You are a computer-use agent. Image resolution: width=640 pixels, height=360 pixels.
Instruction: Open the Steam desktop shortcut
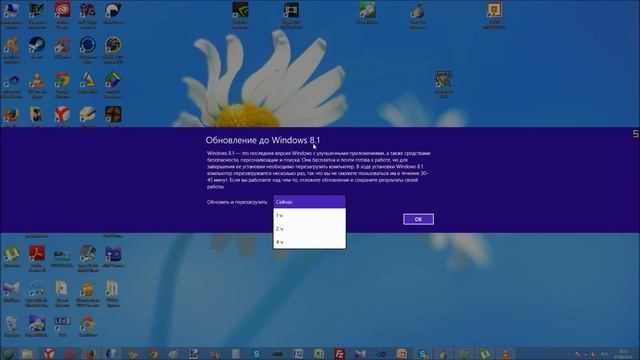(x=37, y=48)
